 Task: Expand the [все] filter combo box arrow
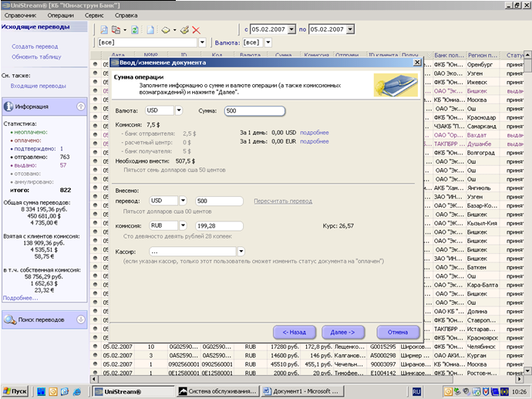point(202,42)
